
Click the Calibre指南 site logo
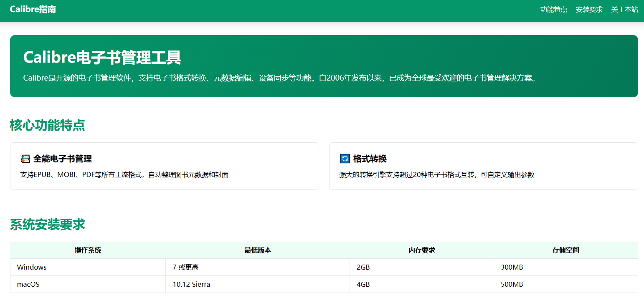[33, 9]
